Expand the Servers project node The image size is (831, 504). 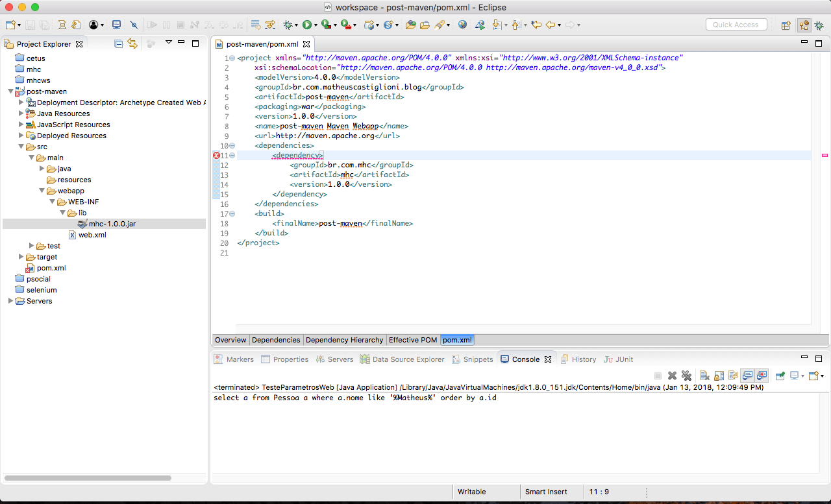tap(11, 301)
